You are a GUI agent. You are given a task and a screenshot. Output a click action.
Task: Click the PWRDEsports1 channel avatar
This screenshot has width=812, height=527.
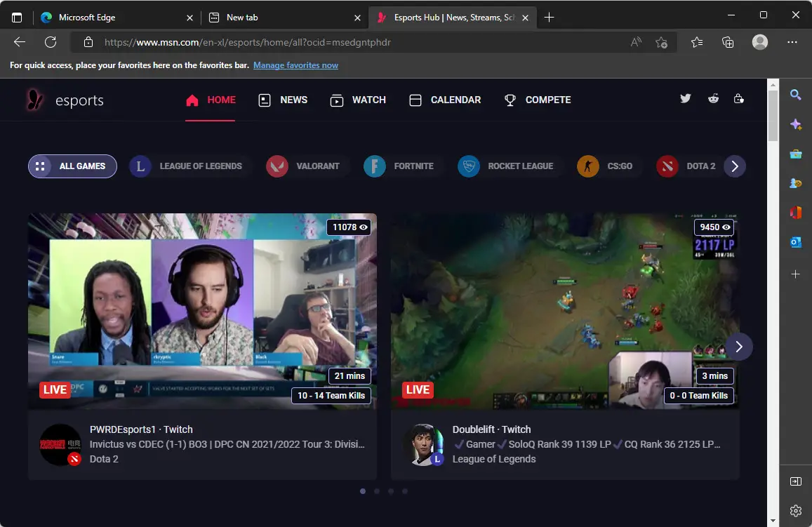pyautogui.click(x=60, y=444)
